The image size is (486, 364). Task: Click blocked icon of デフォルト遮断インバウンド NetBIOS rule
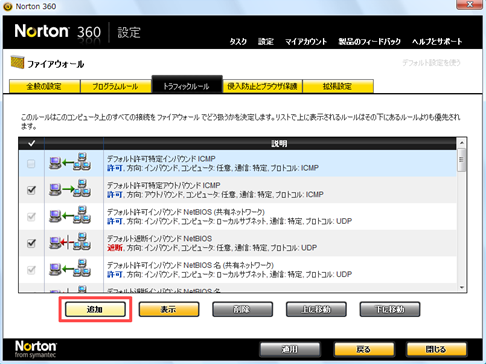70,242
